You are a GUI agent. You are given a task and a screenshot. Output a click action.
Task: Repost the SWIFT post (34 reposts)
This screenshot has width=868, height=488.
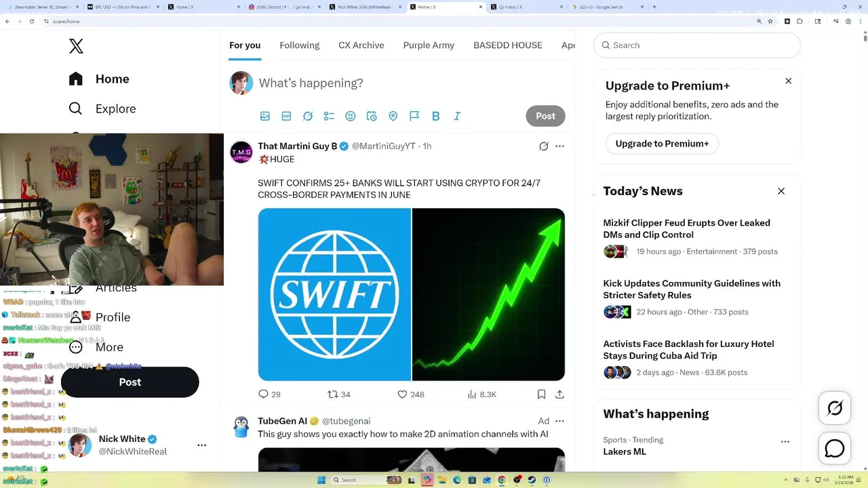point(339,394)
